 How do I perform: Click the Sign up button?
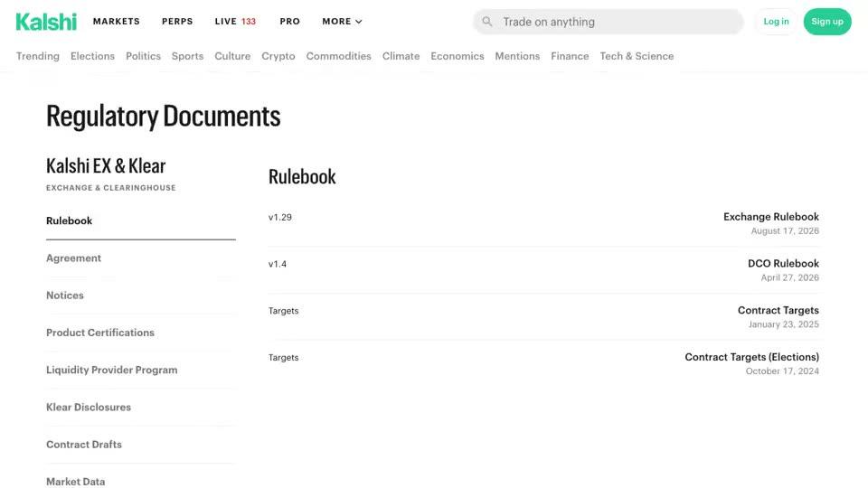tap(827, 22)
